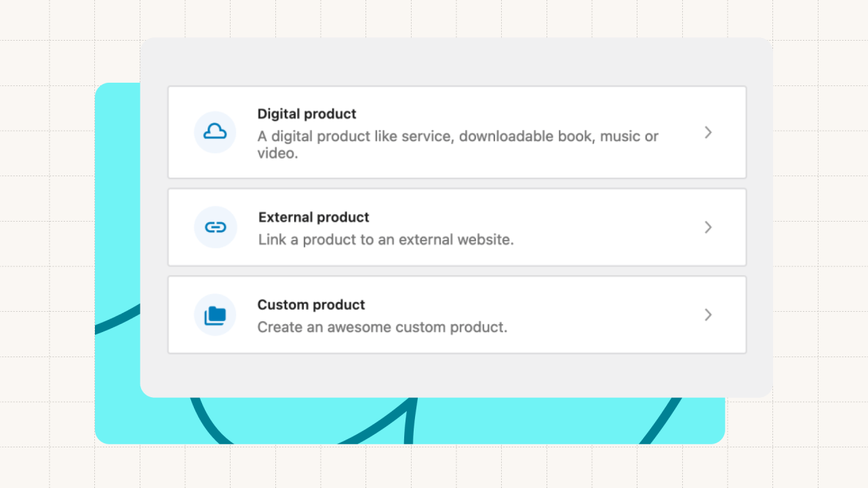The height and width of the screenshot is (488, 868).
Task: Click the description 'Create an awesome custom product.'
Action: point(382,327)
